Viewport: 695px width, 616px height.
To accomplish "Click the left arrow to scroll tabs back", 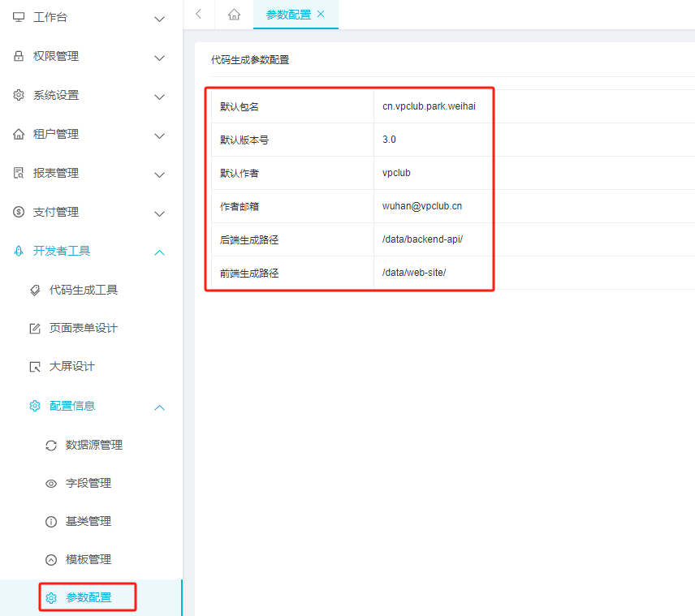I will pos(199,14).
